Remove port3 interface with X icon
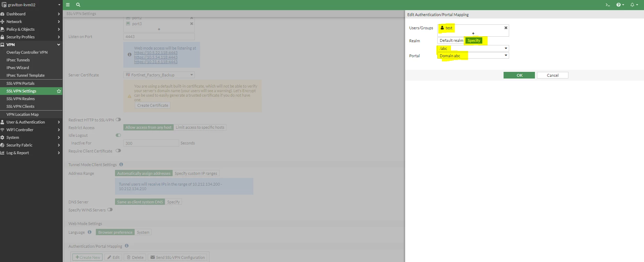Viewport: 644px width, 262px height. pos(191,24)
